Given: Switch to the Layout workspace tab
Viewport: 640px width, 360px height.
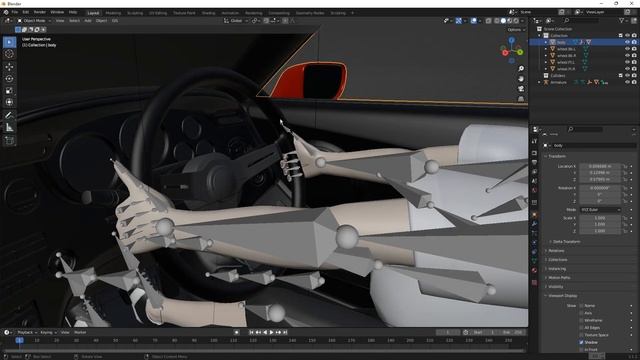Looking at the screenshot, I should pos(93,13).
